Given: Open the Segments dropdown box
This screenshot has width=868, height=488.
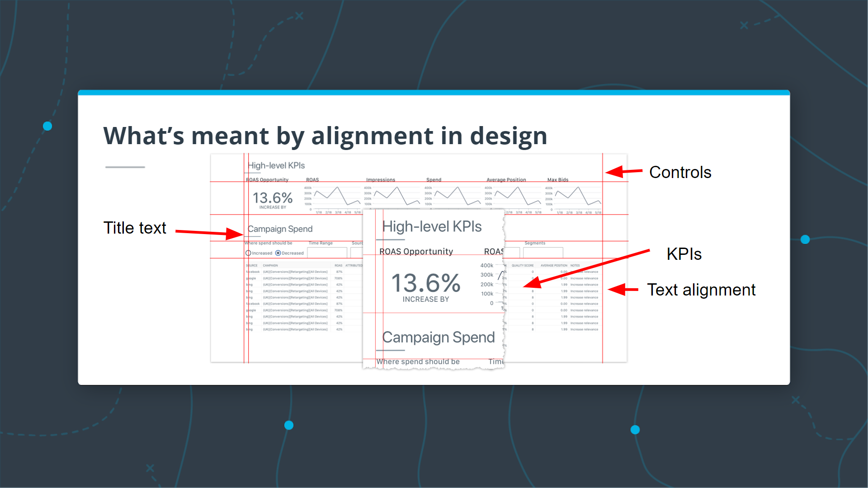Looking at the screenshot, I should tap(542, 253).
